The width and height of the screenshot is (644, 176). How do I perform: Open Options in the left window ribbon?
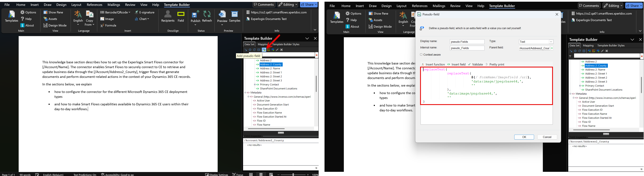point(28,12)
